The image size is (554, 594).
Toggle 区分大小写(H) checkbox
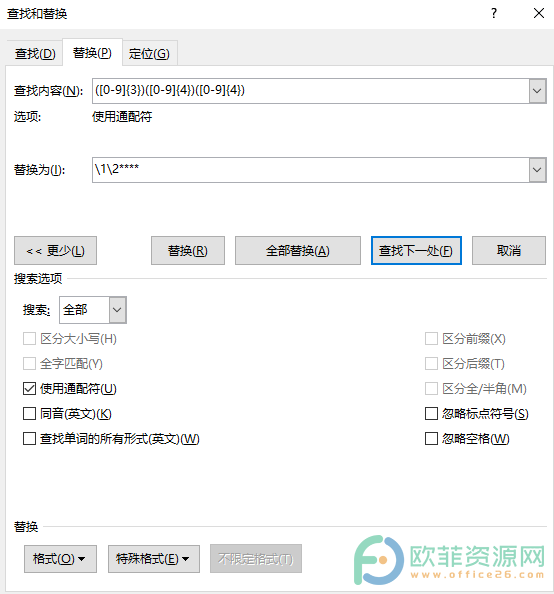(30, 339)
